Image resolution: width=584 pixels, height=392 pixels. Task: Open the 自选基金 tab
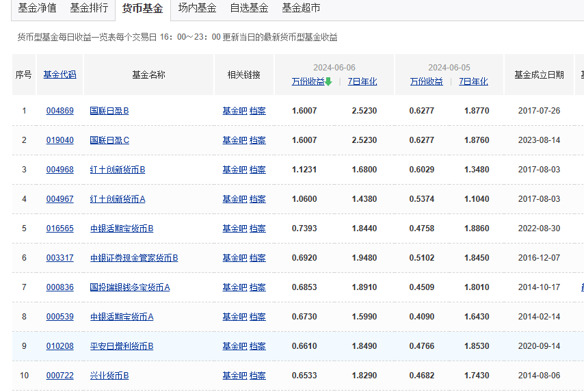(249, 8)
